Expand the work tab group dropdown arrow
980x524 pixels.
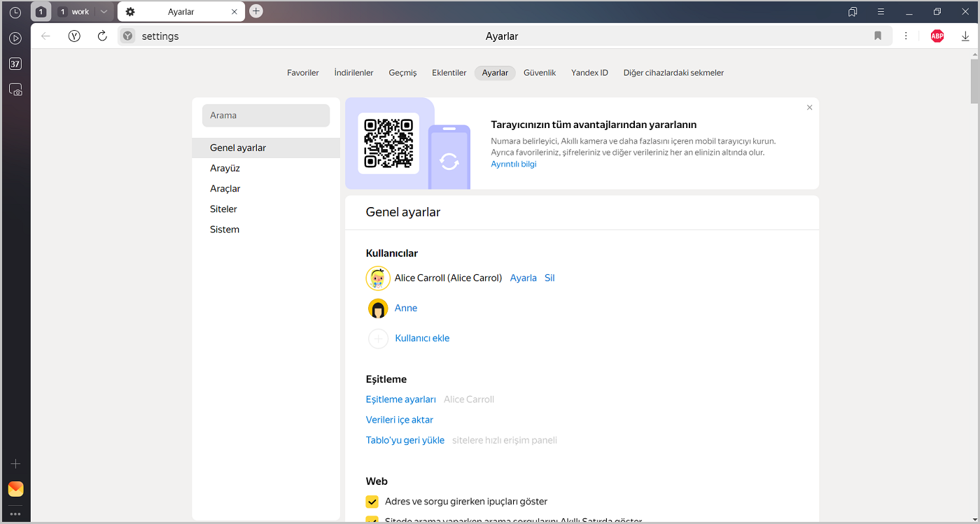tap(104, 12)
